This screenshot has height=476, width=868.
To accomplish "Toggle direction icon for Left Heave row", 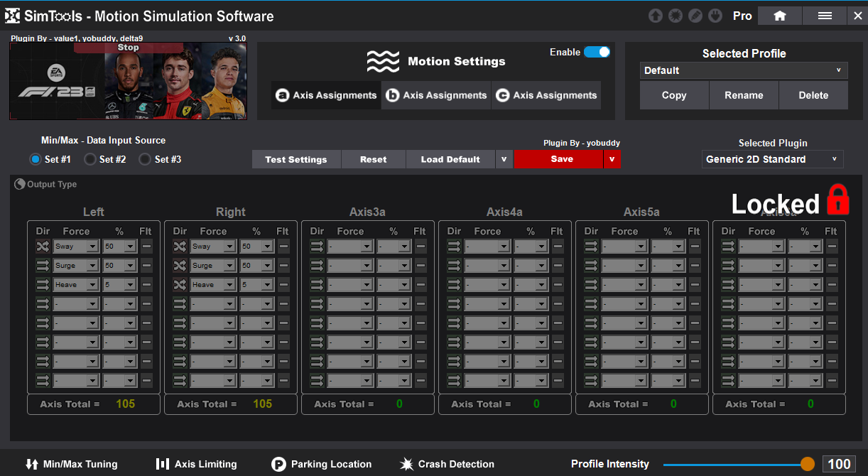I will (43, 285).
